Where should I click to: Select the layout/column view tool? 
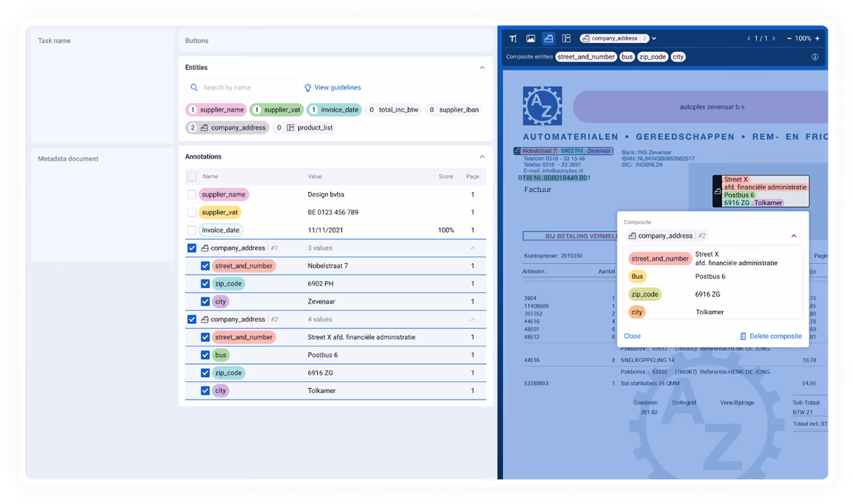[x=566, y=38]
